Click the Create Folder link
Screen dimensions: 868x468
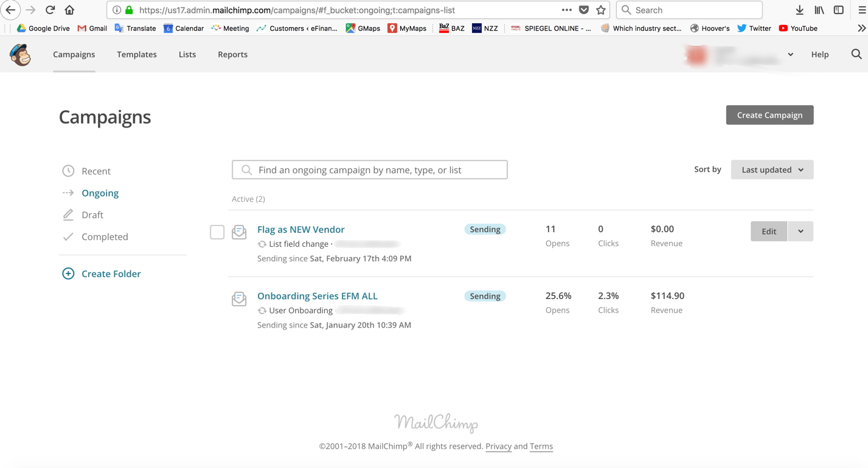tap(111, 274)
